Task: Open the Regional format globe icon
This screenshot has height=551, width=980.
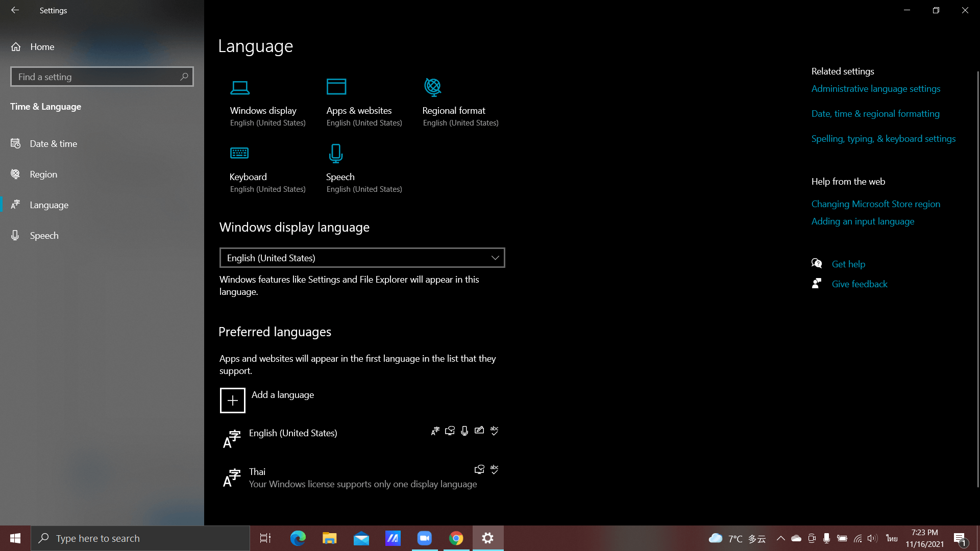Action: (x=433, y=87)
